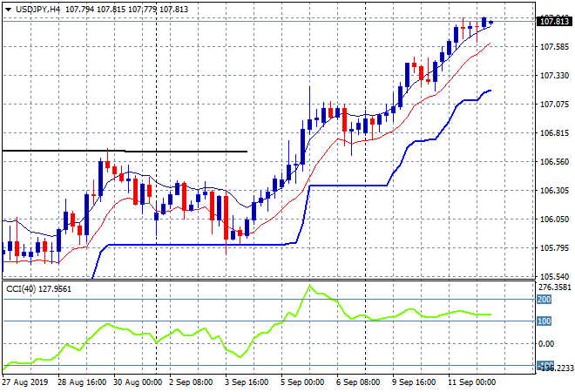The image size is (575, 392).
Task: Click the 107.330 price axis label
Action: 554,75
